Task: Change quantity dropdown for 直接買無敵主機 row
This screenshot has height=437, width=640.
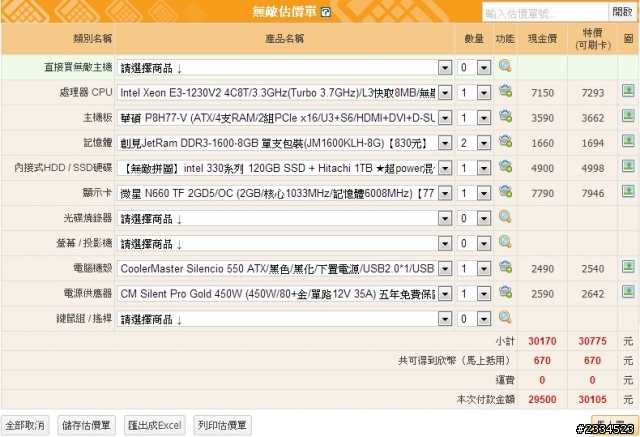Action: 474,68
